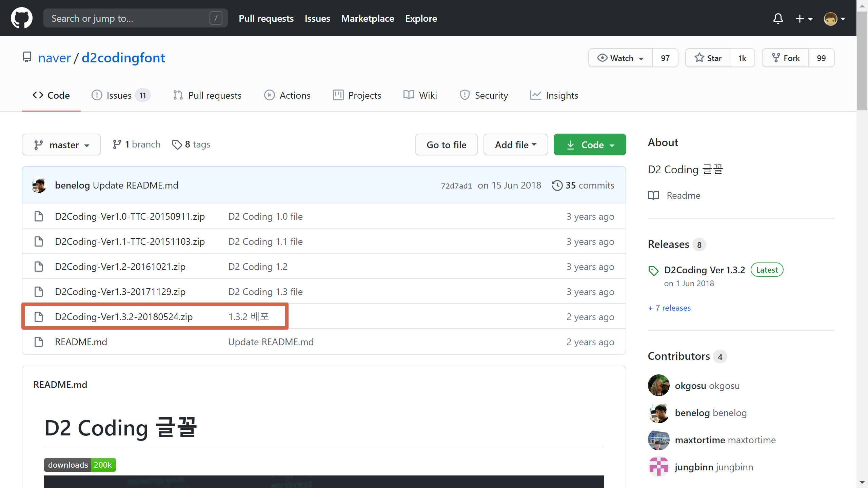Open the green Code download dropdown

590,145
